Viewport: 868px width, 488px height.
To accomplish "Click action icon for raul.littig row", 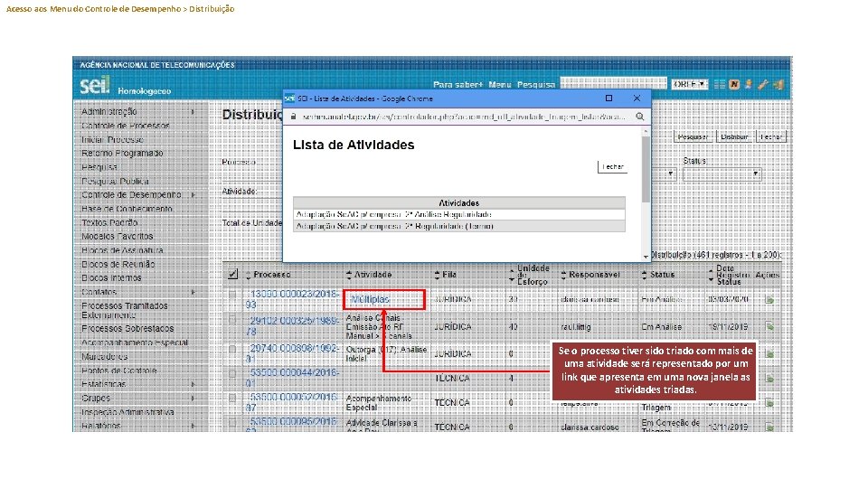I will pyautogui.click(x=769, y=326).
